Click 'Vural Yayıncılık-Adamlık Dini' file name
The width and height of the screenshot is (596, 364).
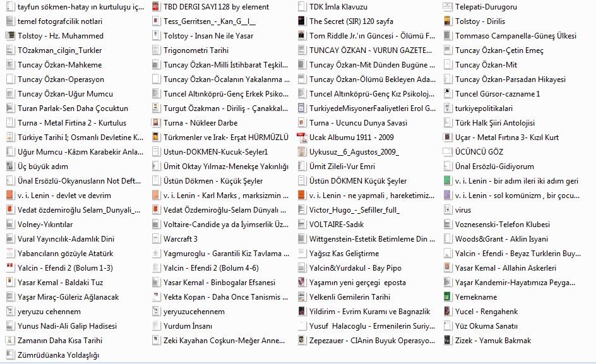[66, 239]
